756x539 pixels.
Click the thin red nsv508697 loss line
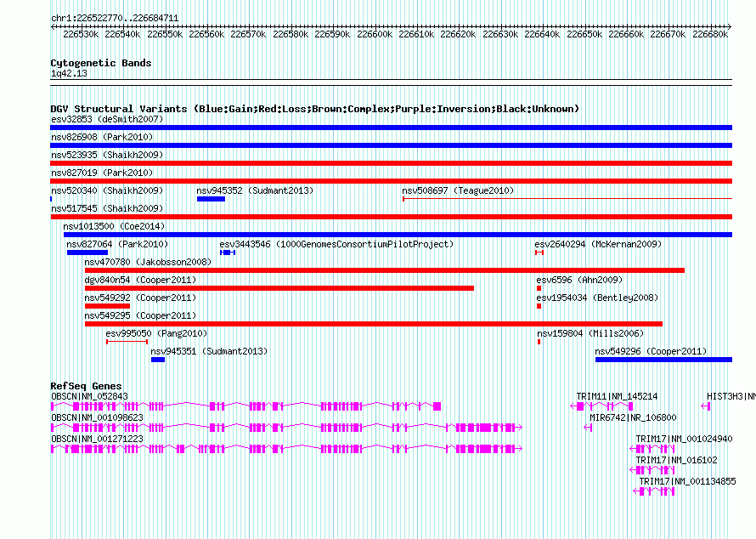(567, 199)
